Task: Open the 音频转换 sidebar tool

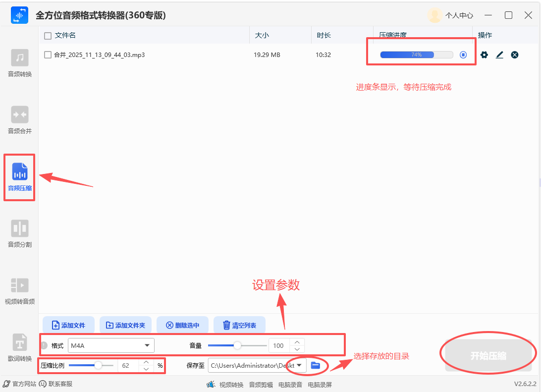Action: tap(20, 63)
